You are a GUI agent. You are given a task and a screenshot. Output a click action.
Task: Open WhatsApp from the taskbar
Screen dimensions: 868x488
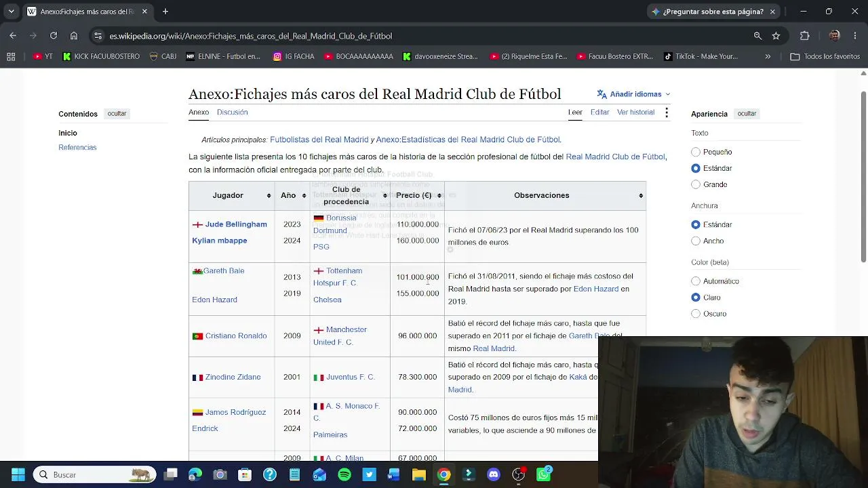[543, 474]
